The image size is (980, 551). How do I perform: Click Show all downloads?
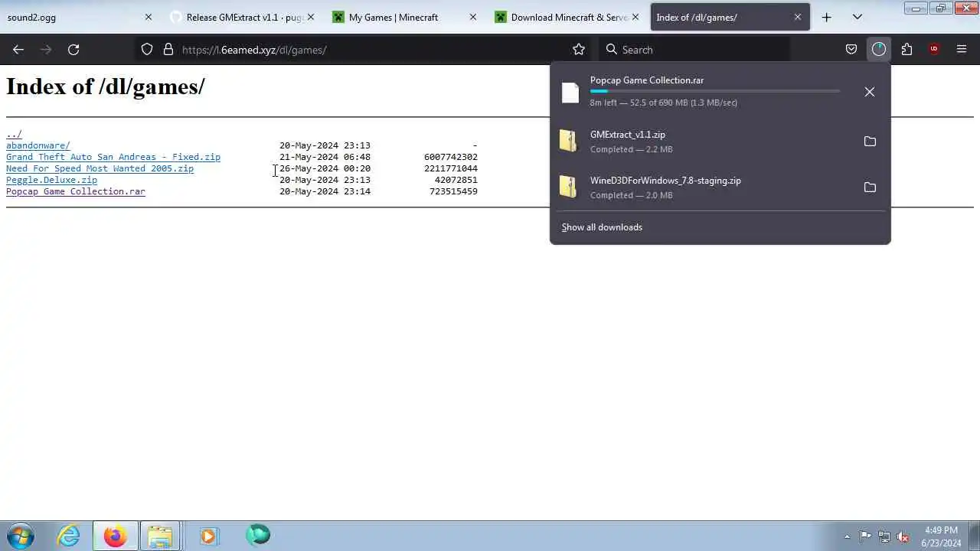[602, 227]
